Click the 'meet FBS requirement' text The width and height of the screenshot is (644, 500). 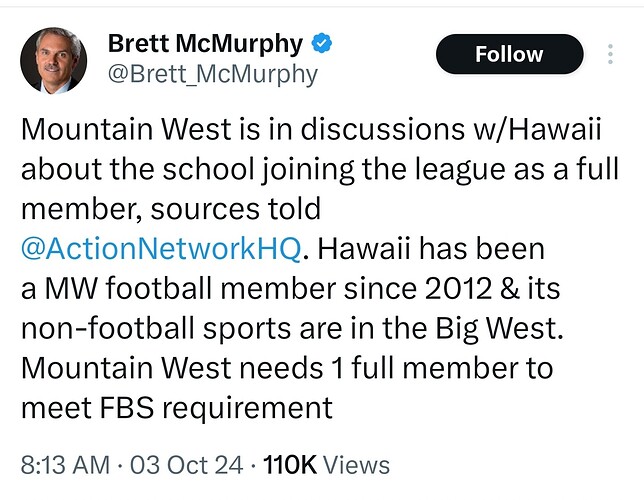click(177, 408)
